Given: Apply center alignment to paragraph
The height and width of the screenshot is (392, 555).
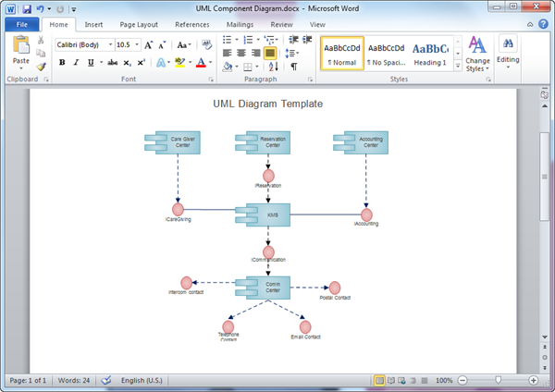Looking at the screenshot, I should tap(242, 54).
